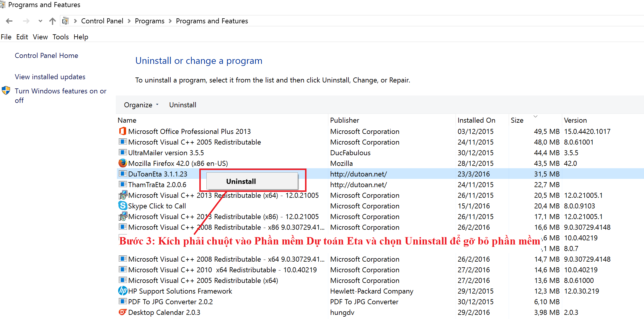
Task: Click the Forward navigation arrow
Action: [26, 21]
